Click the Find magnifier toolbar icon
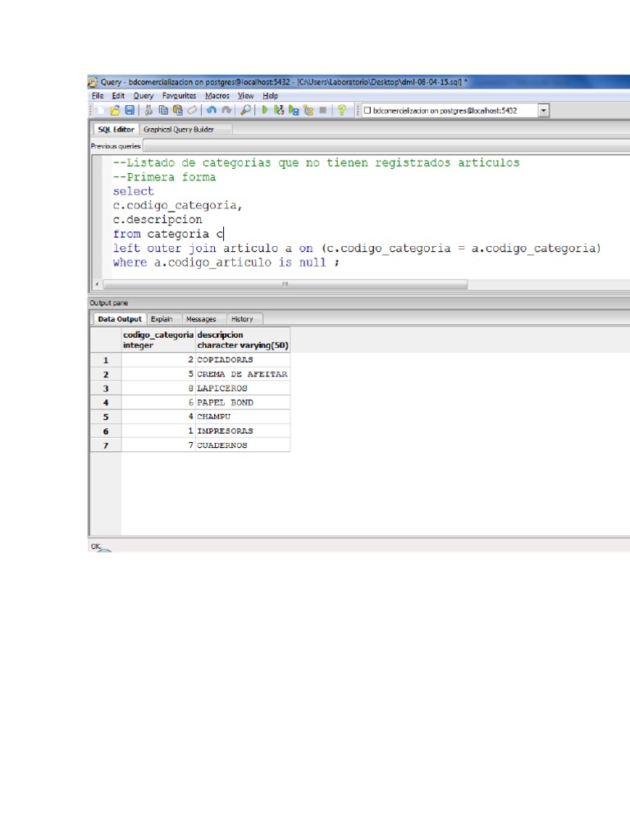Screen dimensions: 630x840 (x=245, y=110)
